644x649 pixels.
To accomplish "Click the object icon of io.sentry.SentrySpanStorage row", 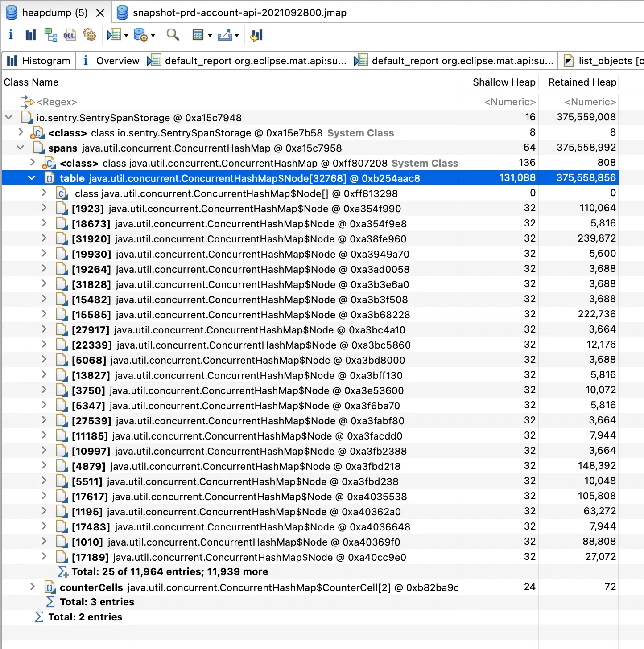I will tap(27, 118).
